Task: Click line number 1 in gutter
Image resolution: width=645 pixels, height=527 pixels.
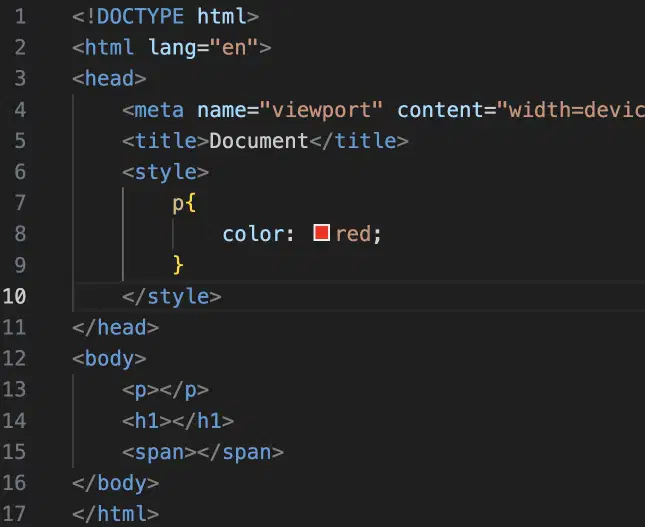Action: coord(20,16)
